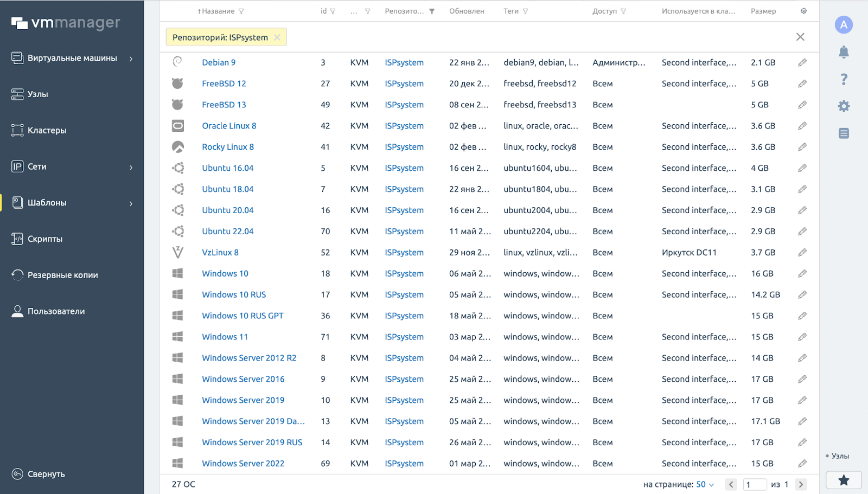Open the Windows 10 RUS GPT link
The width and height of the screenshot is (868, 494).
point(242,316)
